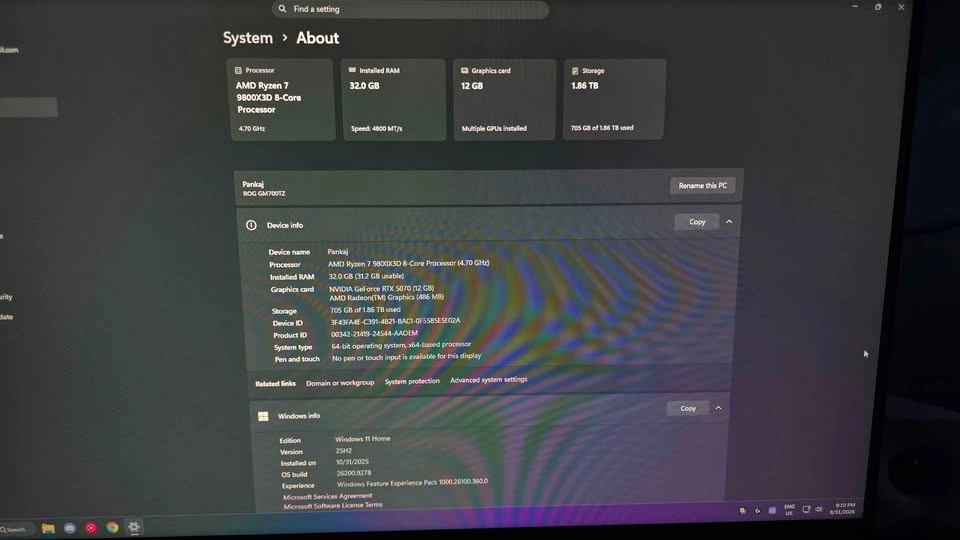Click the search magnifier in Find a setting

coord(282,9)
